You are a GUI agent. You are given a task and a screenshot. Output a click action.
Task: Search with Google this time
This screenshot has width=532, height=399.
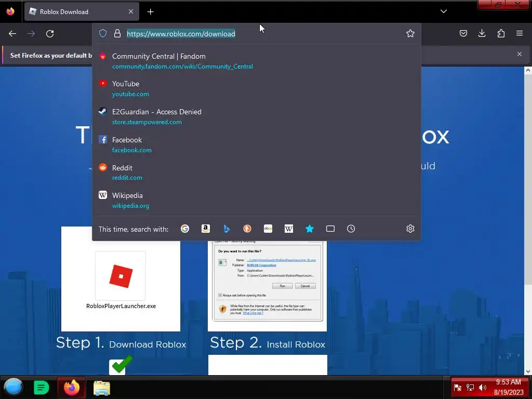pyautogui.click(x=185, y=229)
